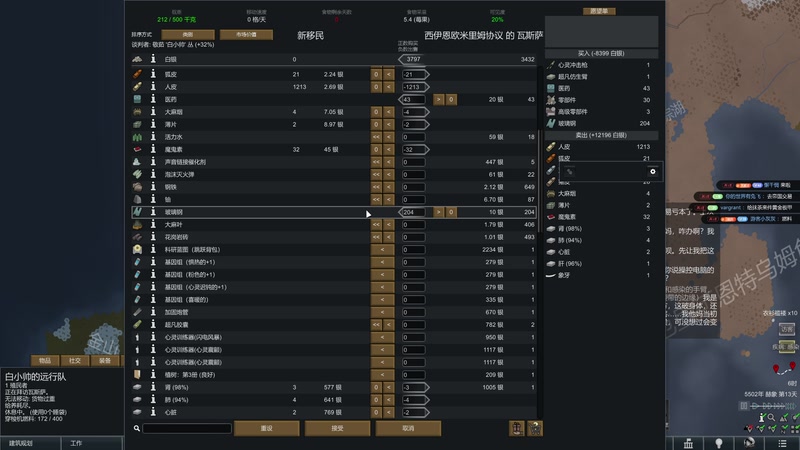Image resolution: width=800 pixels, height=450 pixels.
Task: Click the 0 reset button on 狐皮 row
Action: (x=376, y=74)
